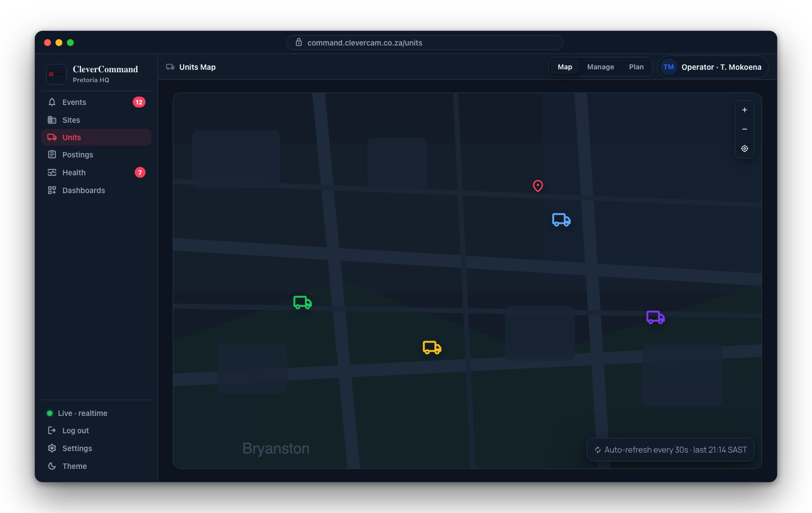Select the yellow truck unit on map

tap(432, 348)
